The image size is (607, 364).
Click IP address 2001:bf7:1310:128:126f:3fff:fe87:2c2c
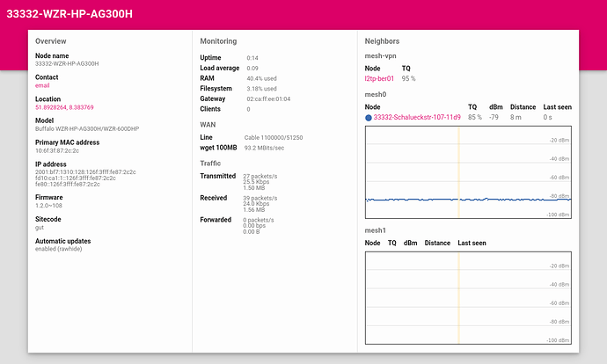pyautogui.click(x=85, y=171)
